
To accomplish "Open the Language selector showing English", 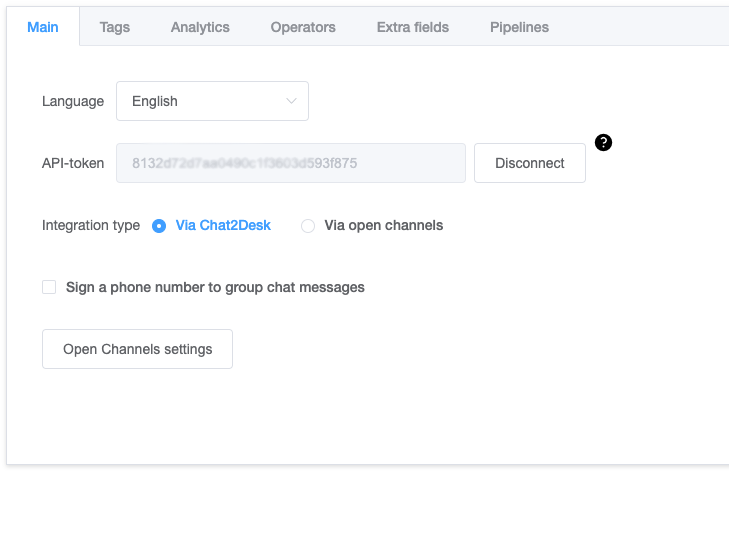I will click(x=211, y=101).
